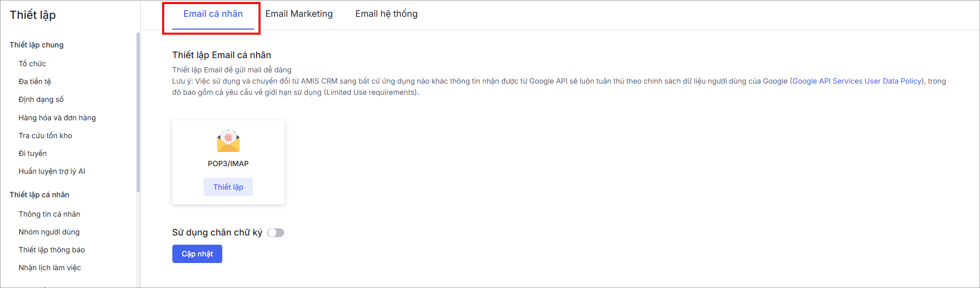Go to Định dạng số
Viewport: 980px width, 288px height.
(x=41, y=99)
